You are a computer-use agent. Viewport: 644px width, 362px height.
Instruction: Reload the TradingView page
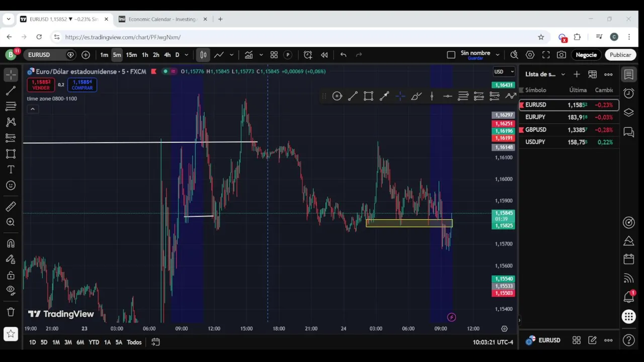(39, 37)
